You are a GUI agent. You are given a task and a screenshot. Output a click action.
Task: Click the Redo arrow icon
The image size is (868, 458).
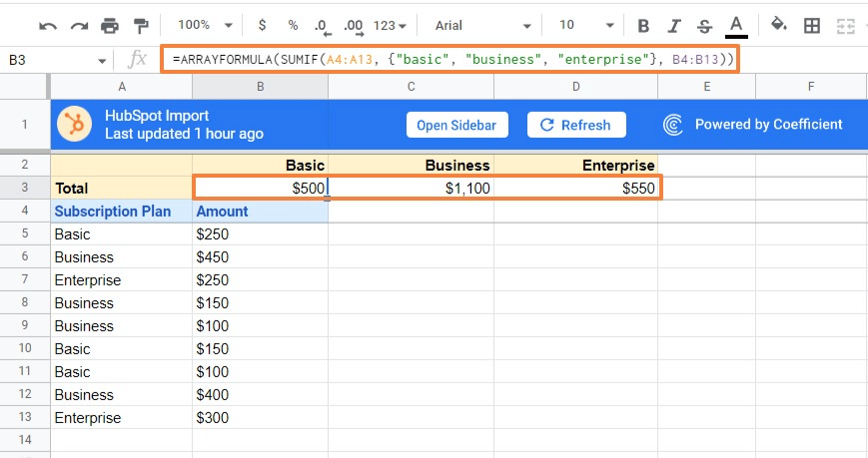pos(79,26)
